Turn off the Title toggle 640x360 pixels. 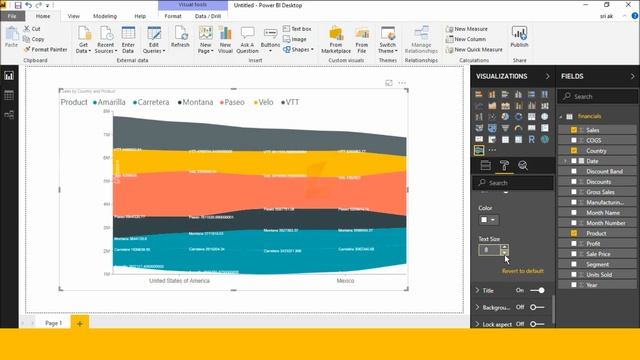(x=537, y=291)
